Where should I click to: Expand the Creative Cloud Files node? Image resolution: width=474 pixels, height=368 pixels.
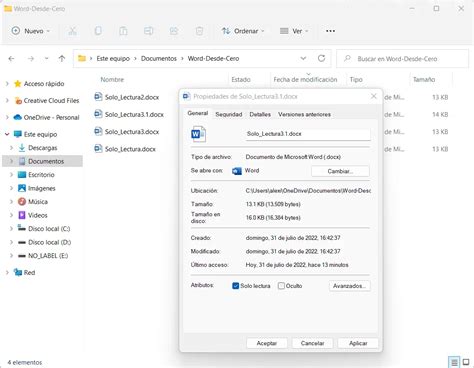(x=7, y=101)
